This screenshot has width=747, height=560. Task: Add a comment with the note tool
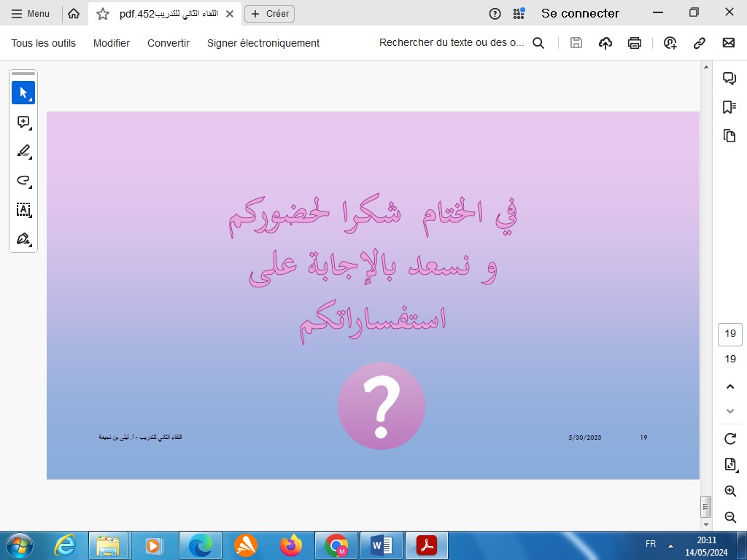pos(23,122)
